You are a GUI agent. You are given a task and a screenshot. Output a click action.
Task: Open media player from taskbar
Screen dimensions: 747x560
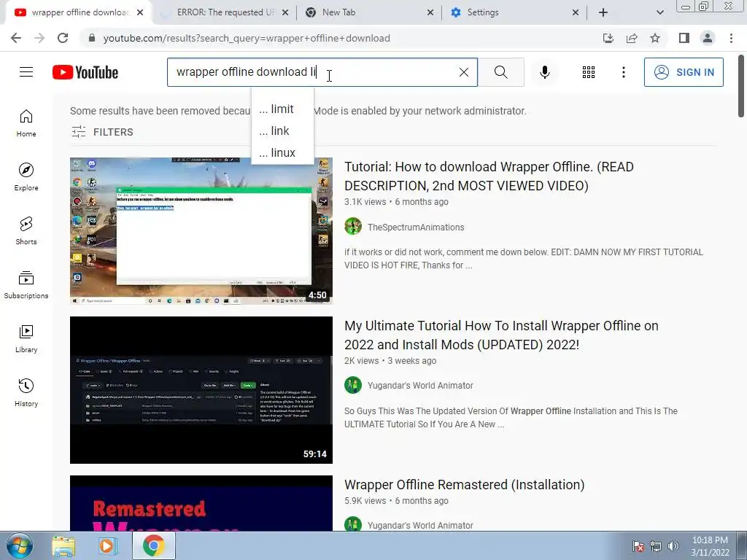(108, 546)
